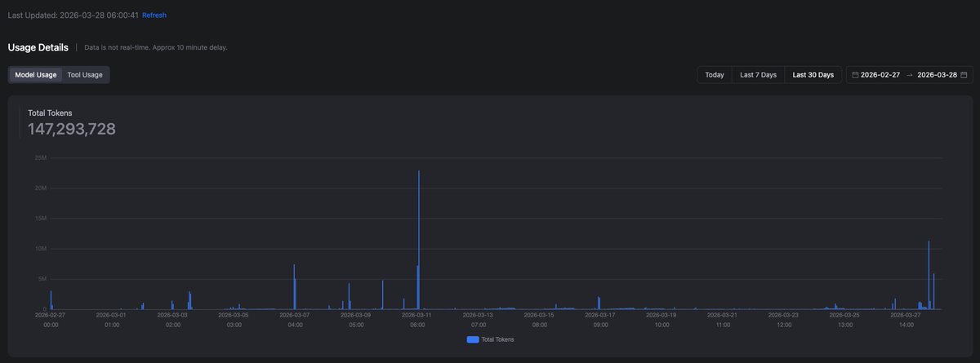The height and width of the screenshot is (363, 980).
Task: Click the 25M y-axis label
Action: (x=40, y=157)
